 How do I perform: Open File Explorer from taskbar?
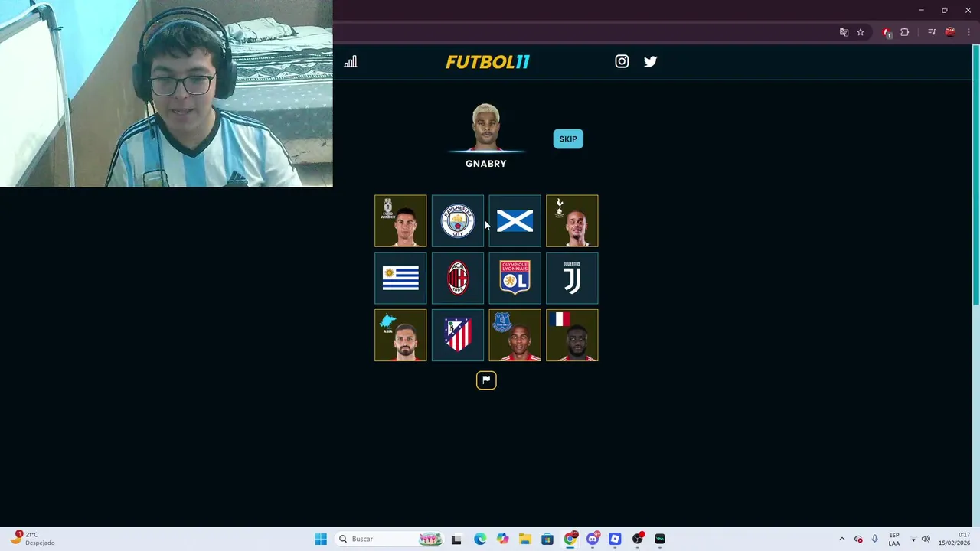tap(524, 539)
